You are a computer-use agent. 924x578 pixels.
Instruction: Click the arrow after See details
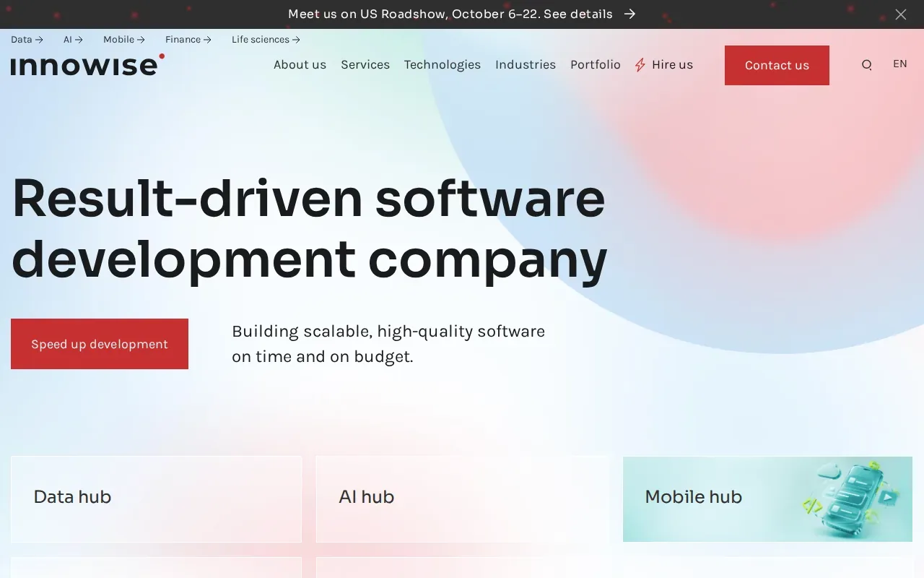click(x=630, y=14)
